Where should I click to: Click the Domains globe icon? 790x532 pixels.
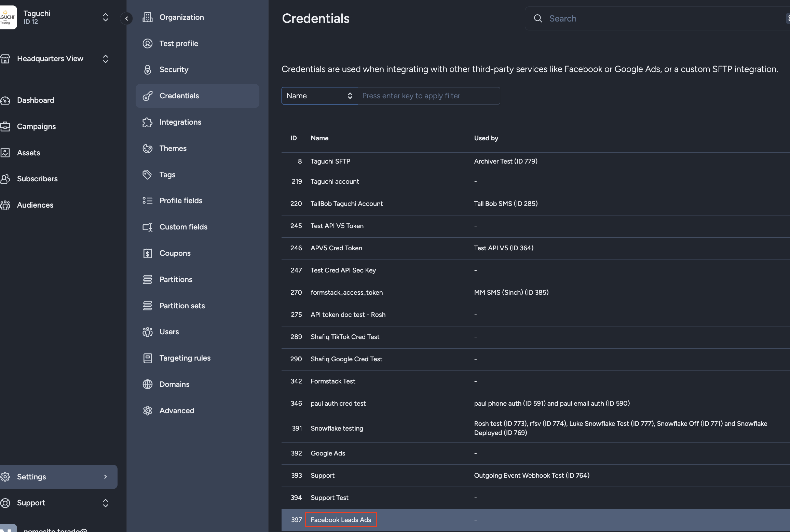(x=147, y=384)
